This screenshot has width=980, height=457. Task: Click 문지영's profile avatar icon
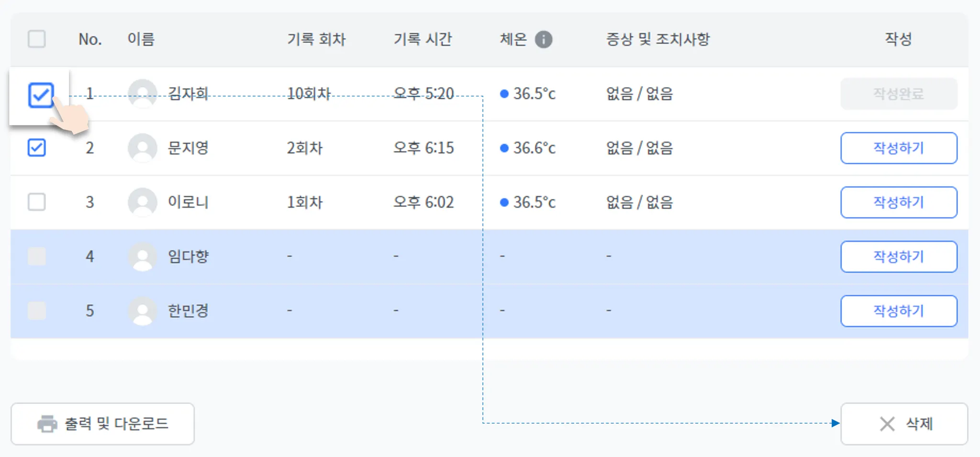(x=143, y=148)
